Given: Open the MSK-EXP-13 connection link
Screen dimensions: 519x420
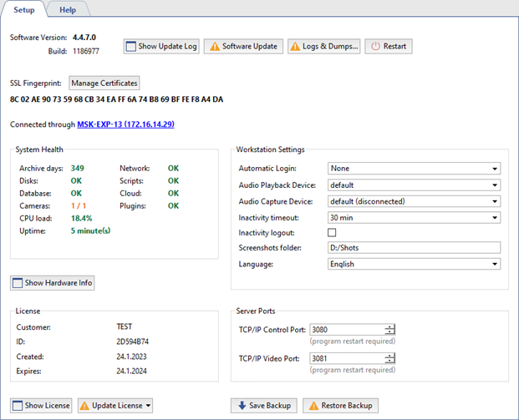Looking at the screenshot, I should click(125, 124).
